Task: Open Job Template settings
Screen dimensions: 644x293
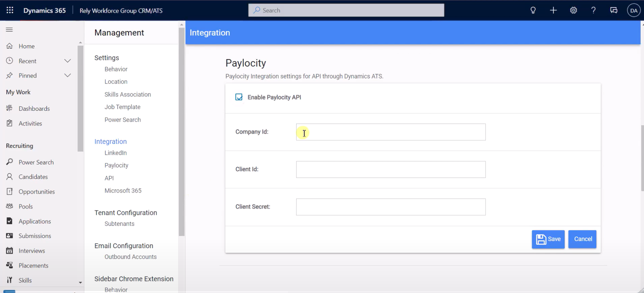Action: 122,107
